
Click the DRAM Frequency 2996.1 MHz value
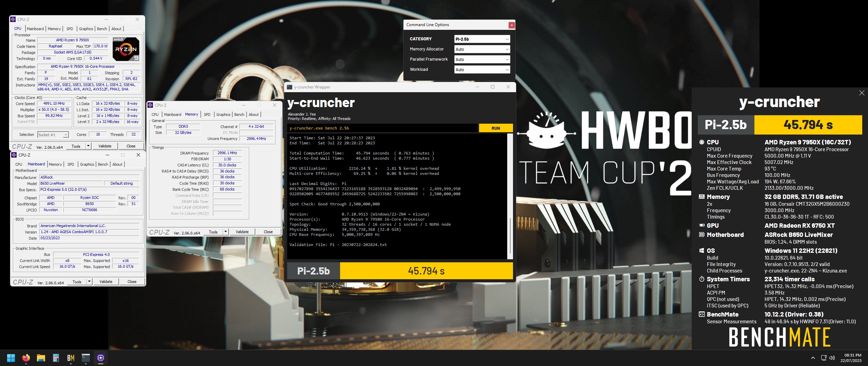click(x=227, y=153)
